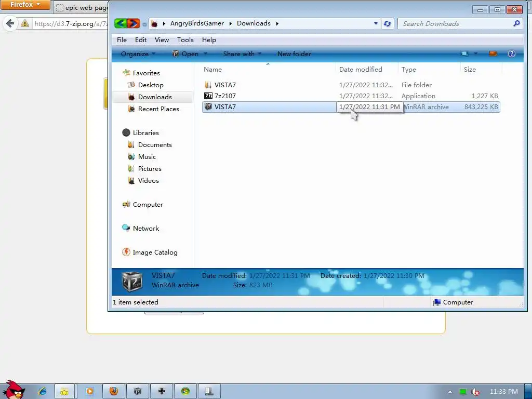Open the Angry Bird Start button
Image resolution: width=532 pixels, height=399 pixels.
(14, 390)
